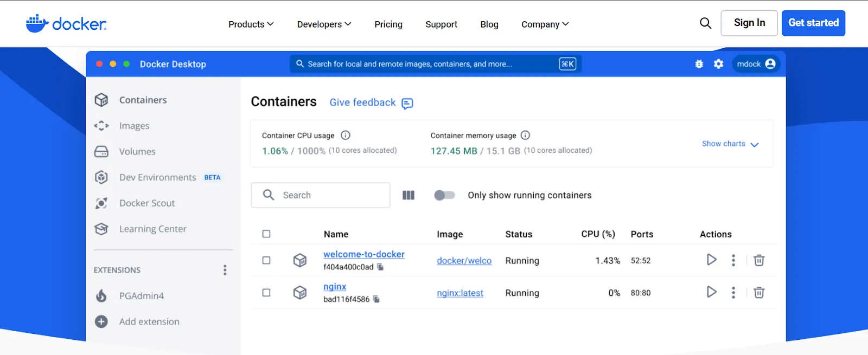
Task: Open the settings gear in Docker Desktop
Action: [719, 64]
